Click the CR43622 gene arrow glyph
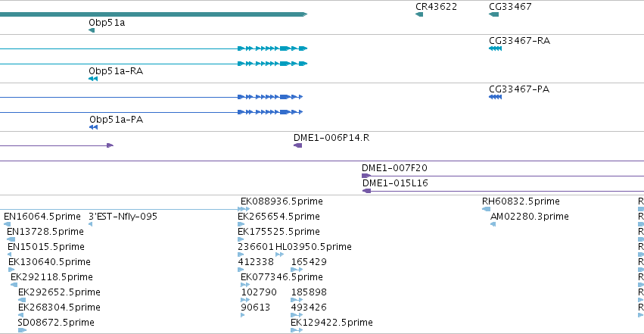The image size is (644, 334). point(419,15)
